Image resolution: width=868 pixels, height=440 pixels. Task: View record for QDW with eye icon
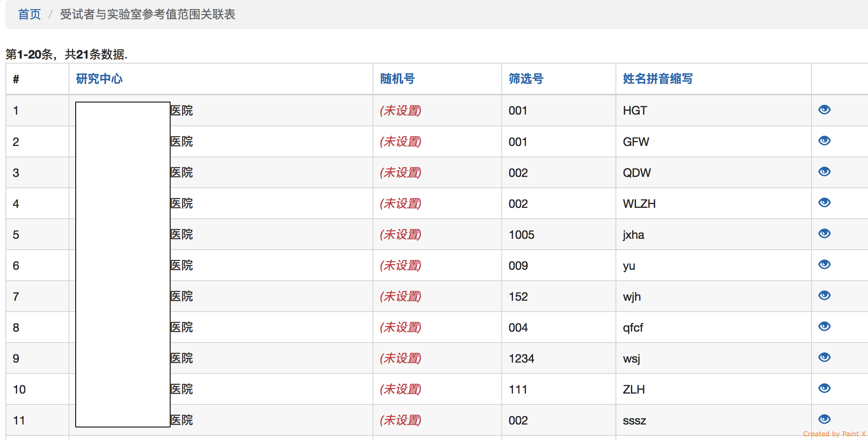point(825,171)
